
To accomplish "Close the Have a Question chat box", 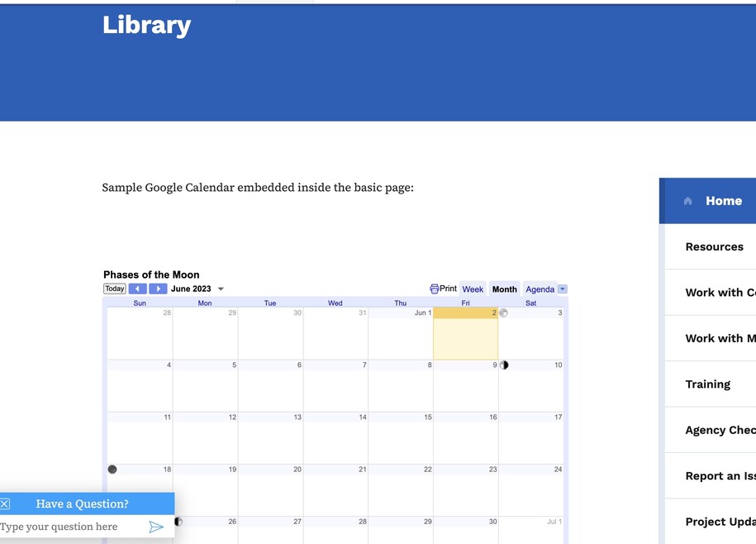I will pos(5,503).
